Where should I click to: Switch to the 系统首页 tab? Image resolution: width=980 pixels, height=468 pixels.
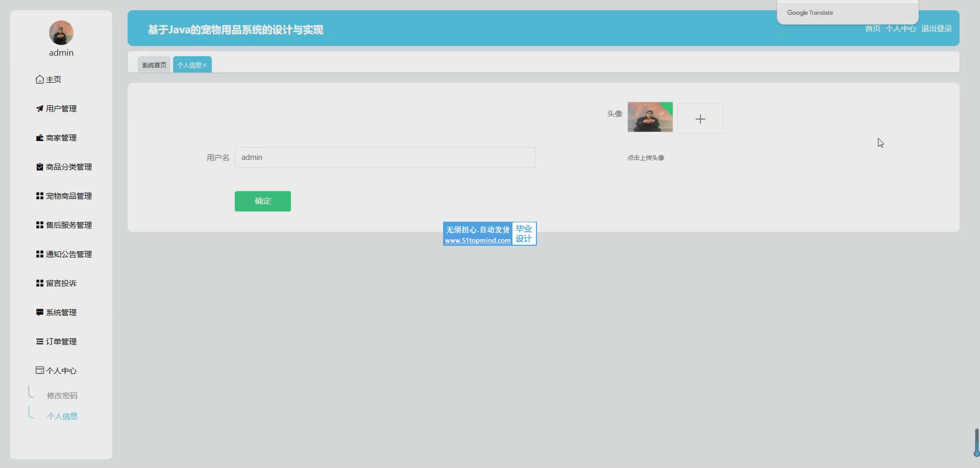point(154,65)
